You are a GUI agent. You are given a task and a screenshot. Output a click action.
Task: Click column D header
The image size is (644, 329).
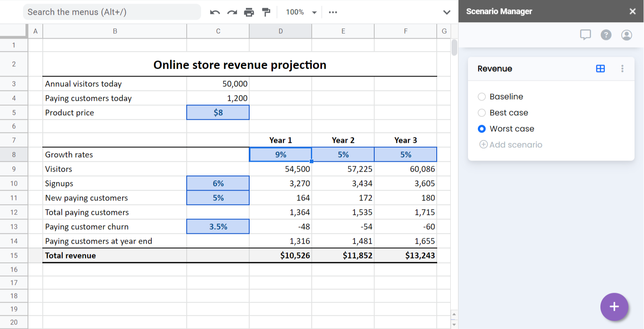280,31
